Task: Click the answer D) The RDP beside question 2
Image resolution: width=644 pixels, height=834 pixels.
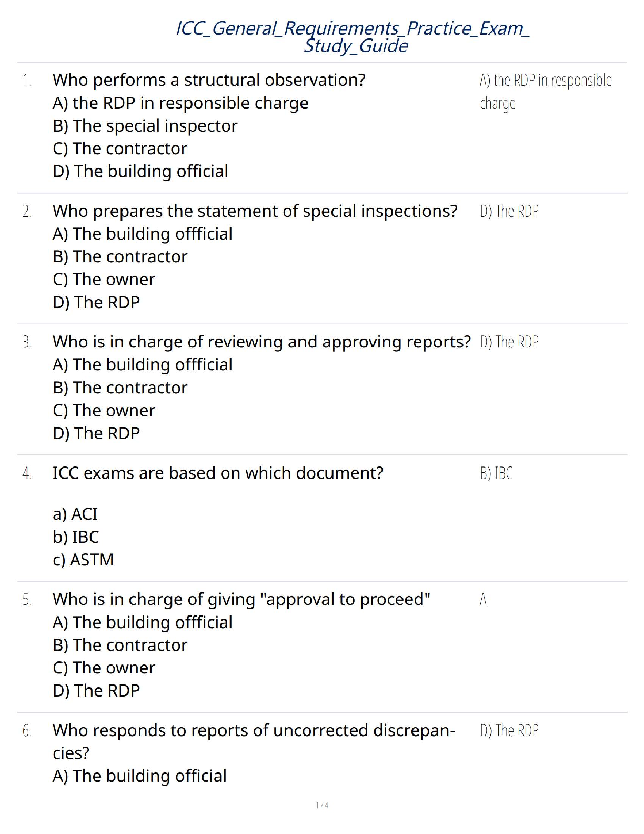Action: tap(509, 211)
